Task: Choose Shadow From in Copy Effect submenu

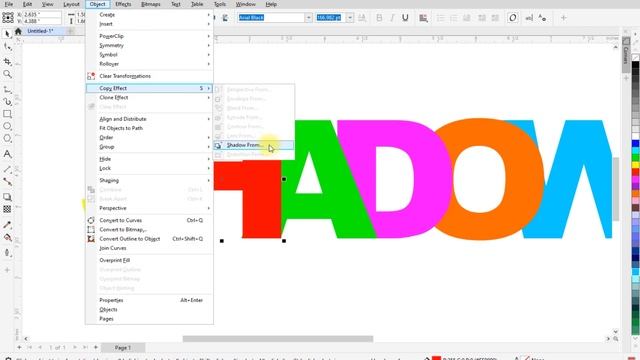Action: 253,145
